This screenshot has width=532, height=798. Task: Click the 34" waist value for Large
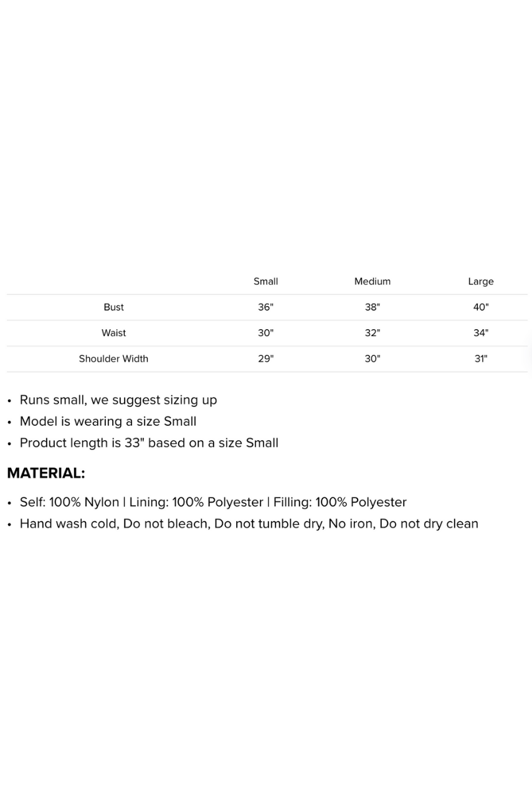coord(480,333)
